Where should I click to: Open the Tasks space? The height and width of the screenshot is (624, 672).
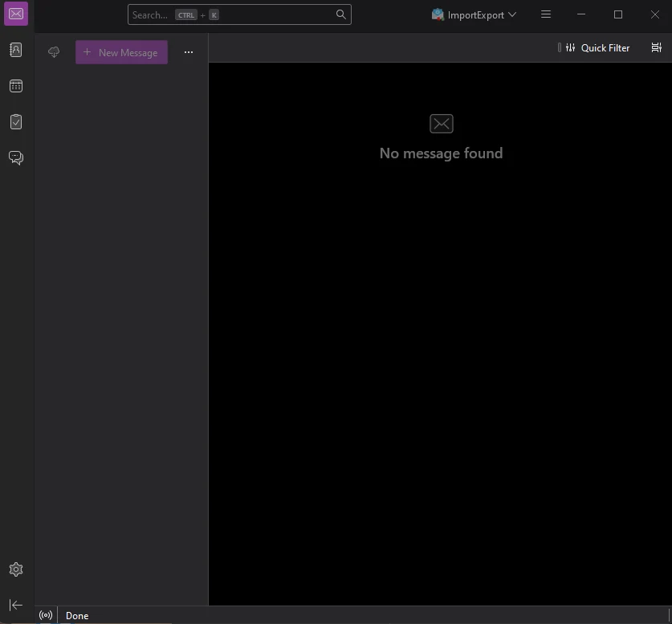click(16, 121)
